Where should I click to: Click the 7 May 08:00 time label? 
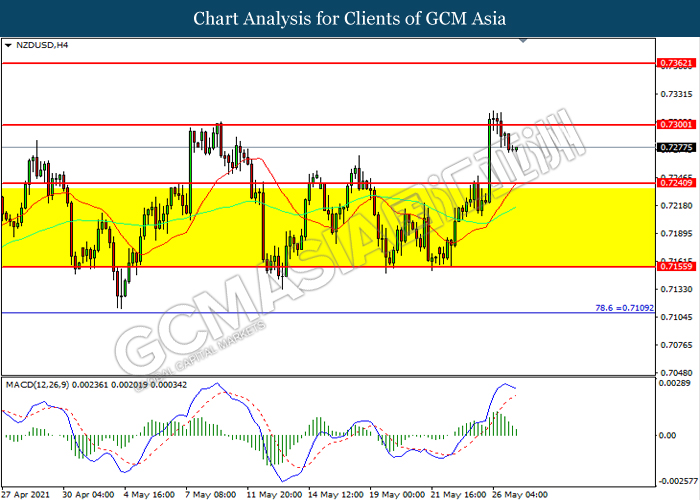coord(211,495)
